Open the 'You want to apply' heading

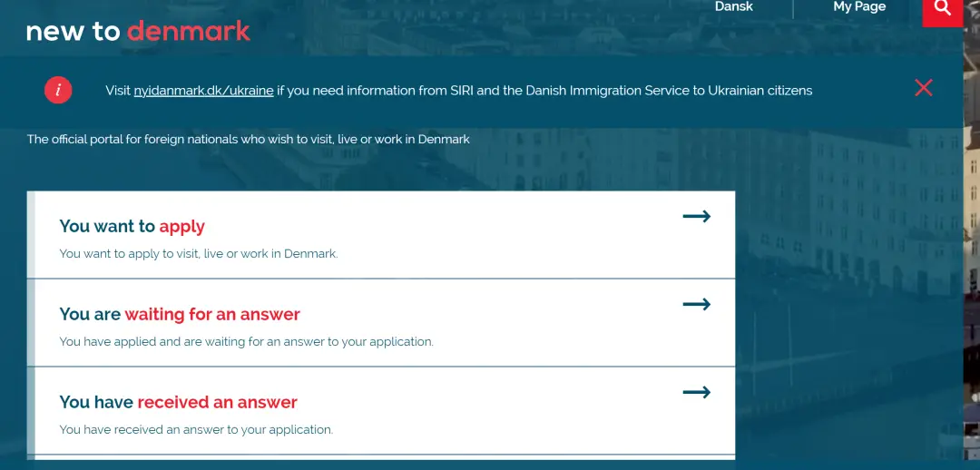132,227
